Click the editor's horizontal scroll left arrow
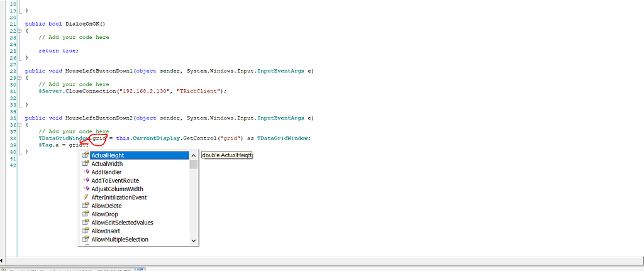This screenshot has width=644, height=271. [3, 260]
